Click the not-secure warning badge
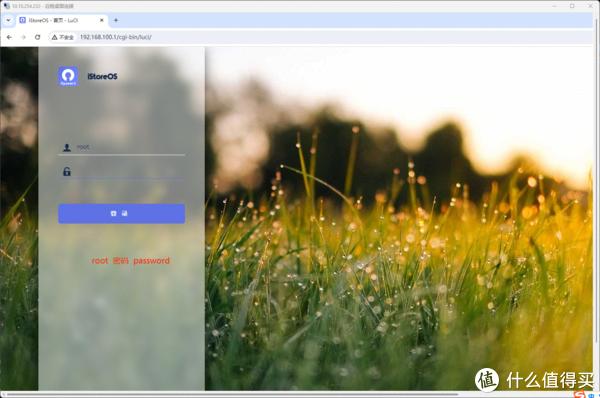 (63, 37)
